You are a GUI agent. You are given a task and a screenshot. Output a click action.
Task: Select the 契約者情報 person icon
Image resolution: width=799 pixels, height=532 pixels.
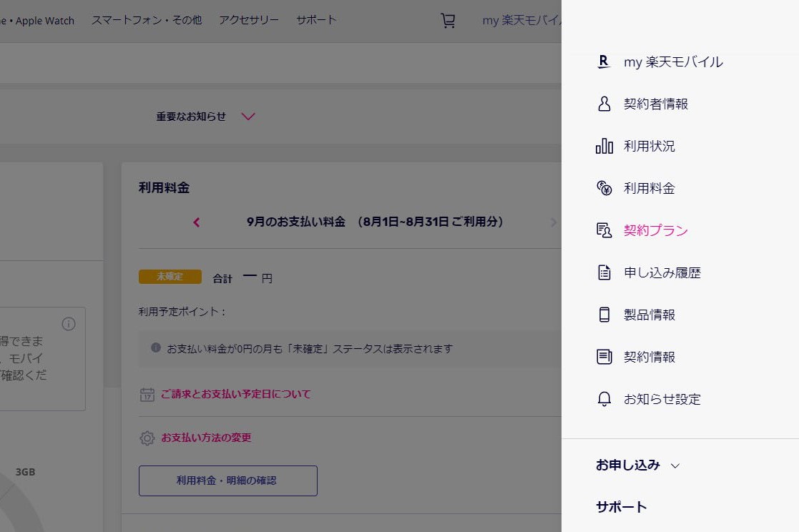(603, 104)
